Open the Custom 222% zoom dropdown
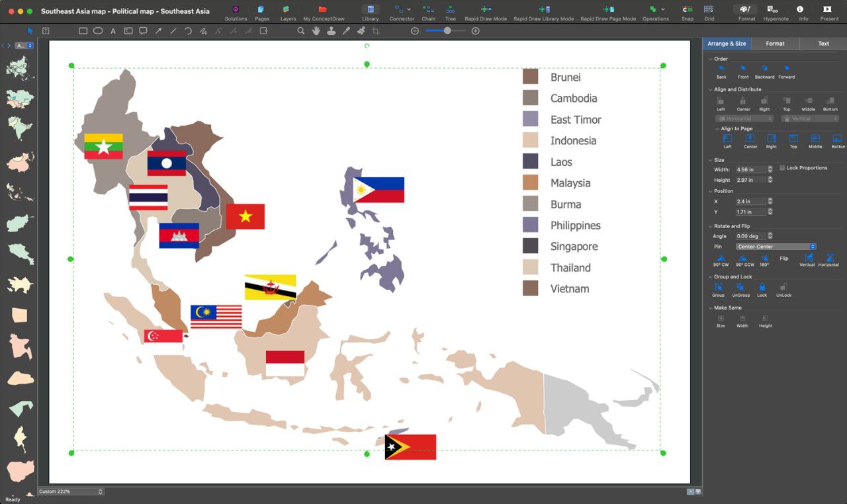This screenshot has height=504, width=847. click(x=71, y=491)
